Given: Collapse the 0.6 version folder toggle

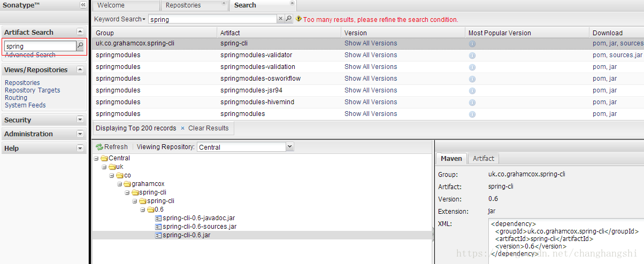Looking at the screenshot, I should click(143, 209).
